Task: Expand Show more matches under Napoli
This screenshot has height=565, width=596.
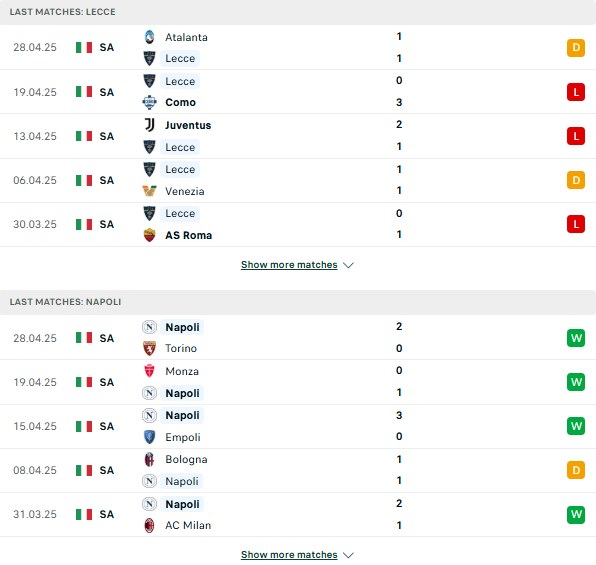Action: click(x=289, y=555)
